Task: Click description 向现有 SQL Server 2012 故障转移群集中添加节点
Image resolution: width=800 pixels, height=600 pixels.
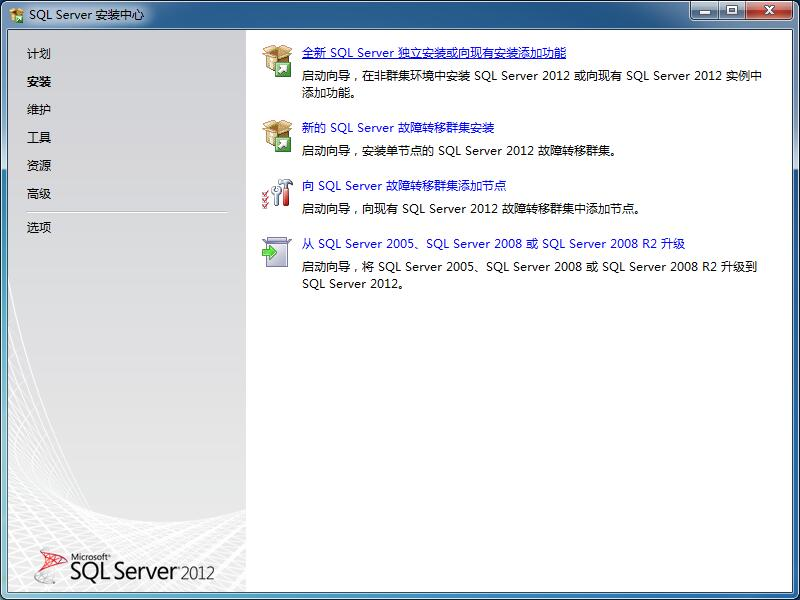Action: click(x=471, y=209)
